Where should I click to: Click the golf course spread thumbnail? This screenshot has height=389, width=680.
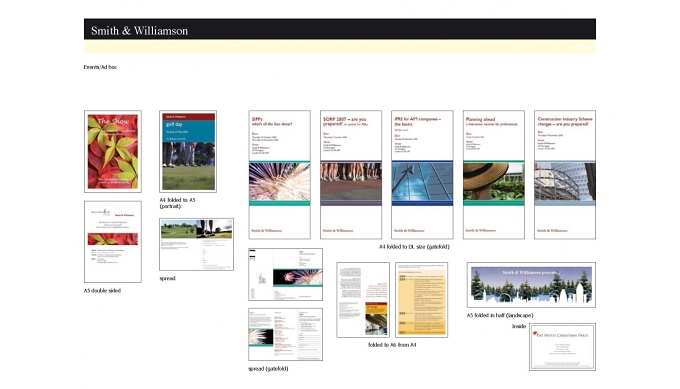(196, 245)
